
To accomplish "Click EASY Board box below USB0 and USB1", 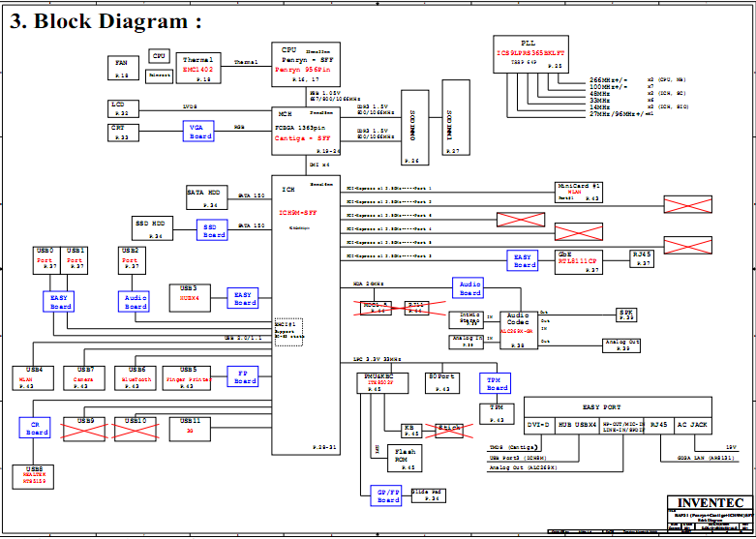I will pos(58,302).
